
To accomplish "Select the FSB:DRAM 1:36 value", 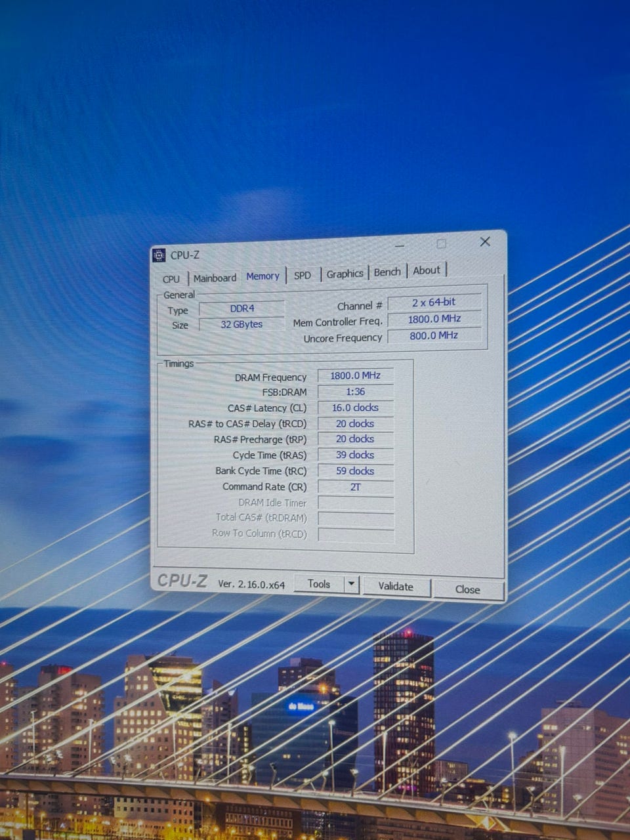I will 356,391.
